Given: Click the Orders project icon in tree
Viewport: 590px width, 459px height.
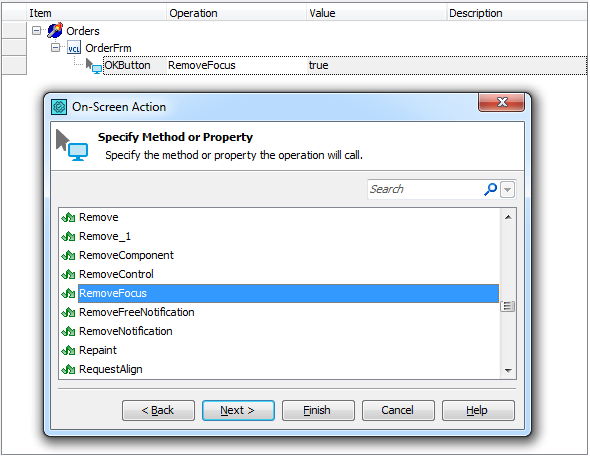Looking at the screenshot, I should (55, 30).
